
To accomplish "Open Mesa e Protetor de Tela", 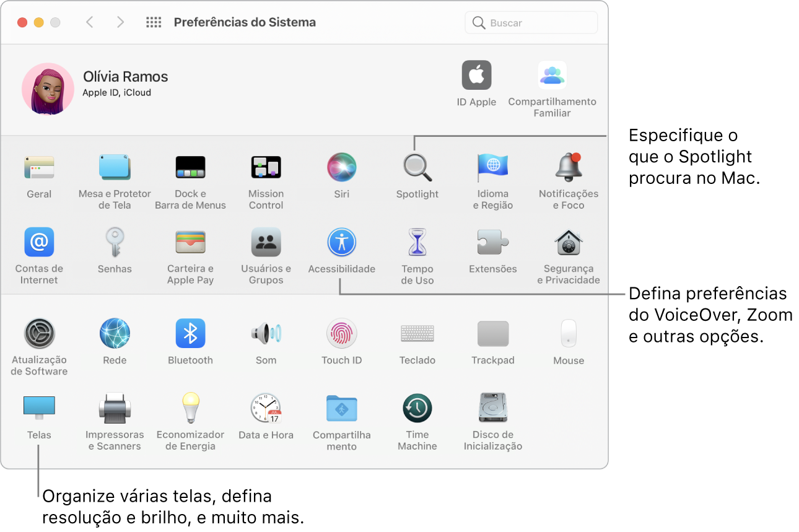I will (115, 167).
